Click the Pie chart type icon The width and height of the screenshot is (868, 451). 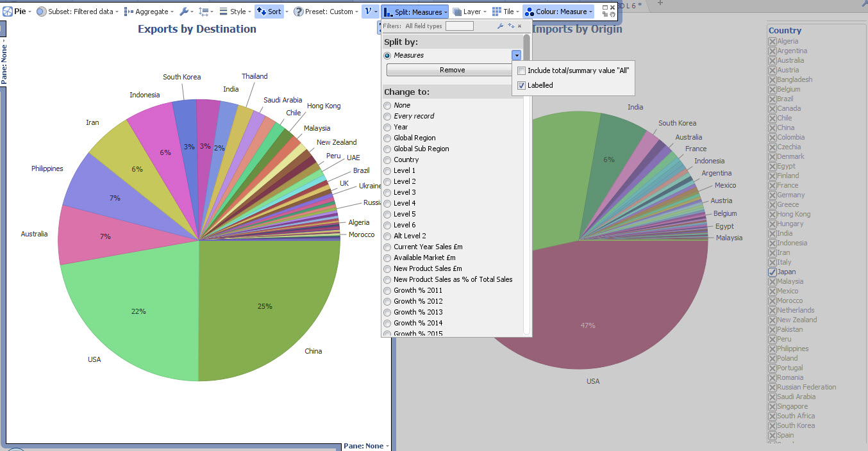pyautogui.click(x=8, y=12)
